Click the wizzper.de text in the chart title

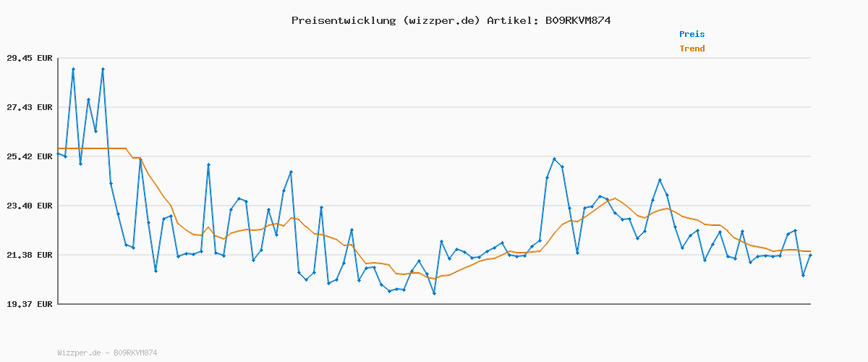coord(441,20)
